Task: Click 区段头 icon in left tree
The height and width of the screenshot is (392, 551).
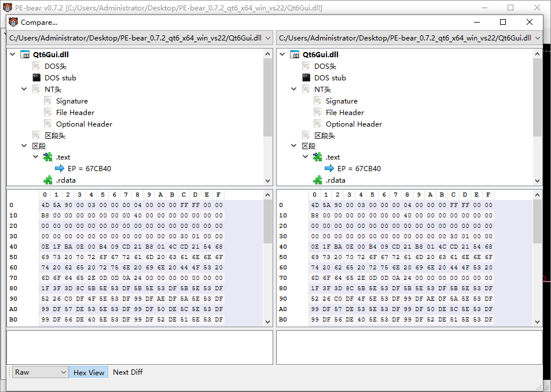Action: coord(36,135)
